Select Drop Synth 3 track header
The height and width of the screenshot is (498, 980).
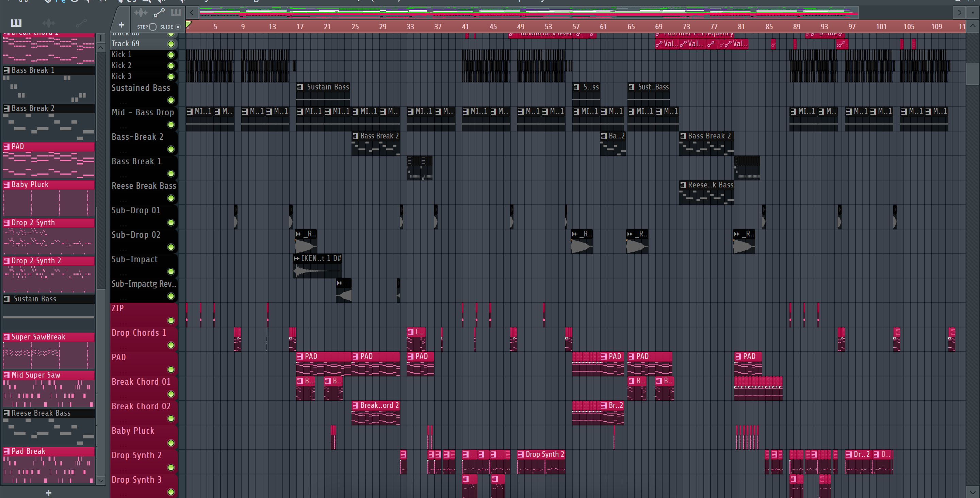(144, 486)
